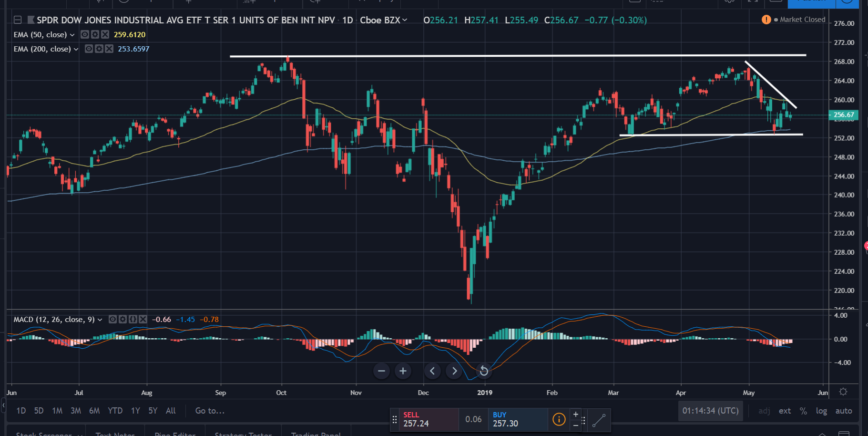Set date range to YTD
Viewport: 868px width, 436px height.
115,411
